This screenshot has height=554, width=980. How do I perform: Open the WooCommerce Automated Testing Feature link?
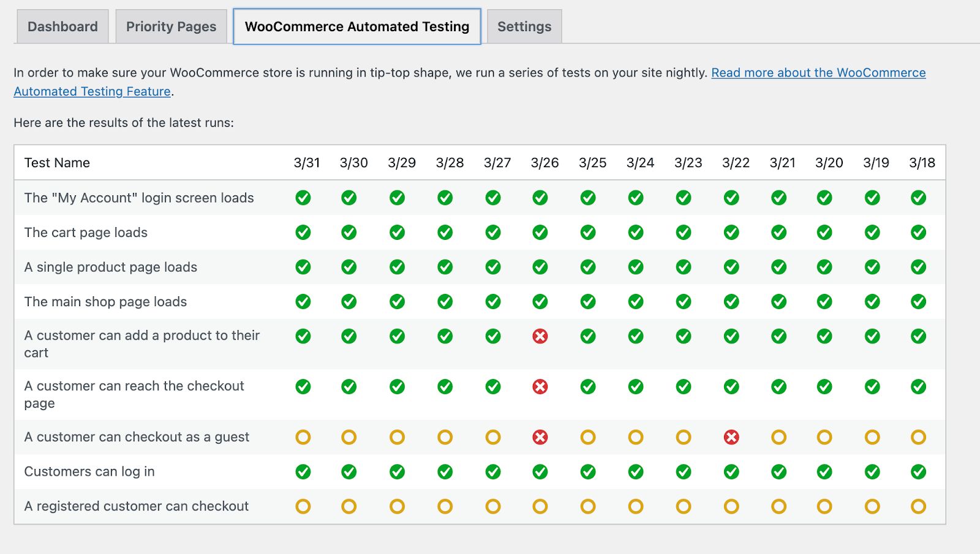click(x=818, y=73)
